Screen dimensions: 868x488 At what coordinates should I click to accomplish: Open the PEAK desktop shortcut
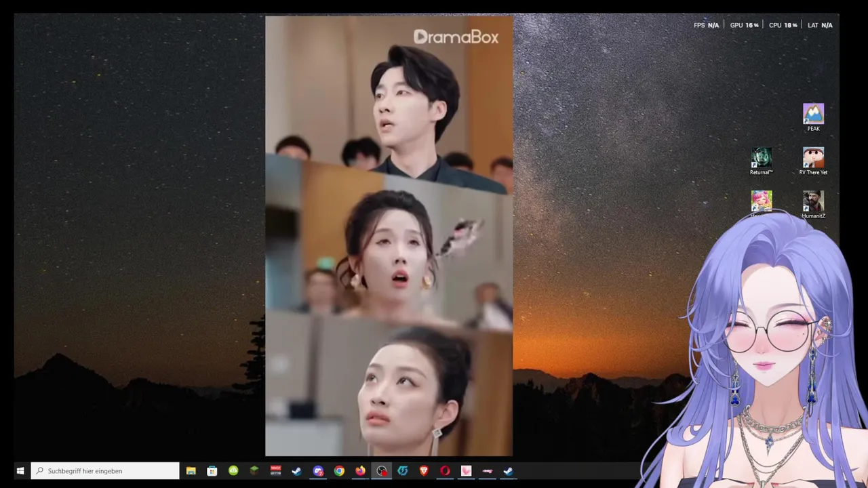pos(813,117)
